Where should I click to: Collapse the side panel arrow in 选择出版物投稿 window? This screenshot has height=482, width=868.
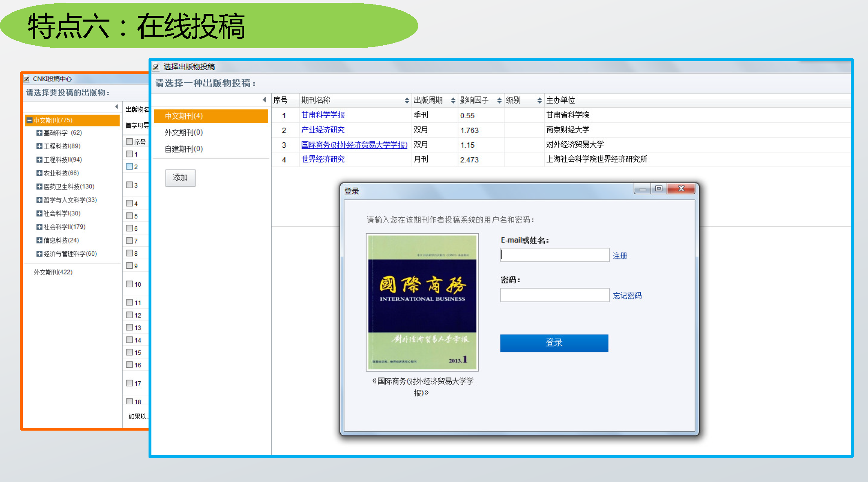(x=264, y=100)
